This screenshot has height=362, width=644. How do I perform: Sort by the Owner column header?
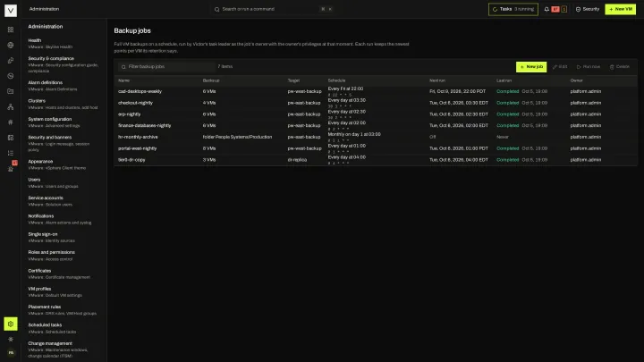pyautogui.click(x=576, y=80)
